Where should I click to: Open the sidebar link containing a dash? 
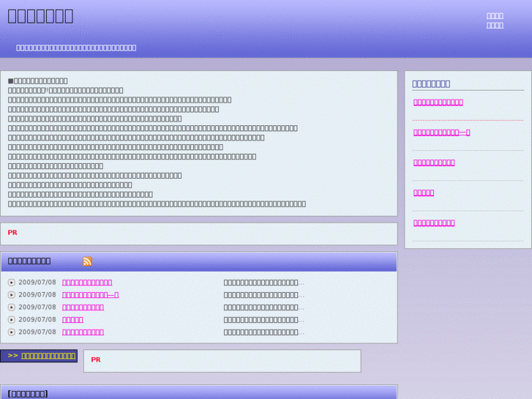441,133
